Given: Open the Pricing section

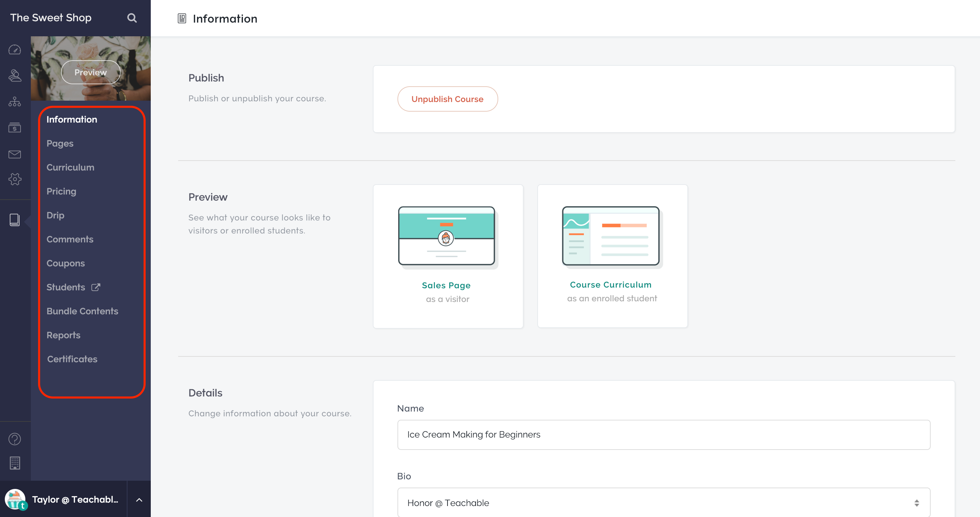Looking at the screenshot, I should click(61, 192).
